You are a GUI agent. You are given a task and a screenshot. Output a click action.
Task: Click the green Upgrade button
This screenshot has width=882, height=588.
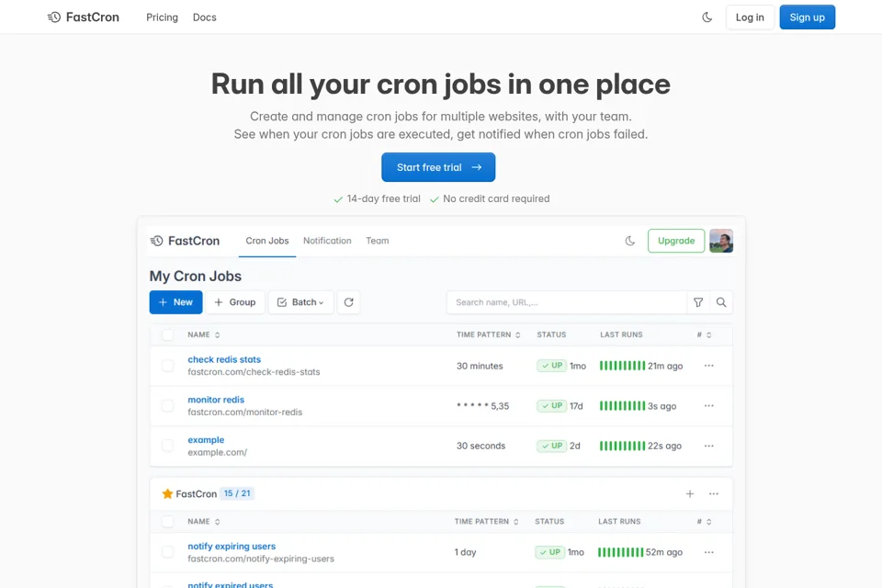coord(676,241)
